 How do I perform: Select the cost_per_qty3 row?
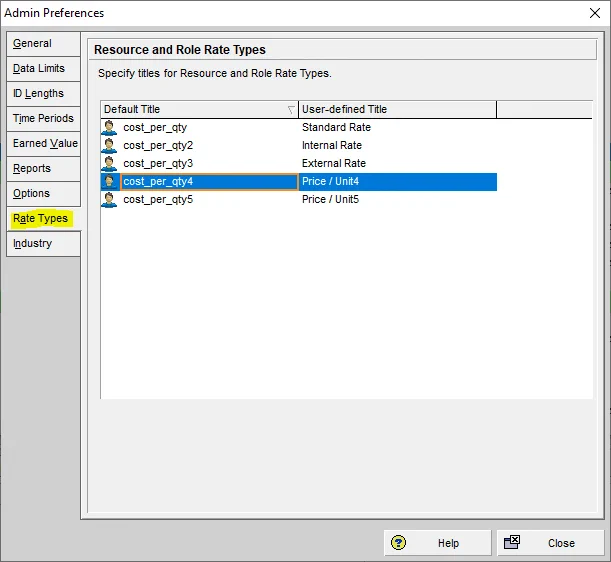coord(298,163)
